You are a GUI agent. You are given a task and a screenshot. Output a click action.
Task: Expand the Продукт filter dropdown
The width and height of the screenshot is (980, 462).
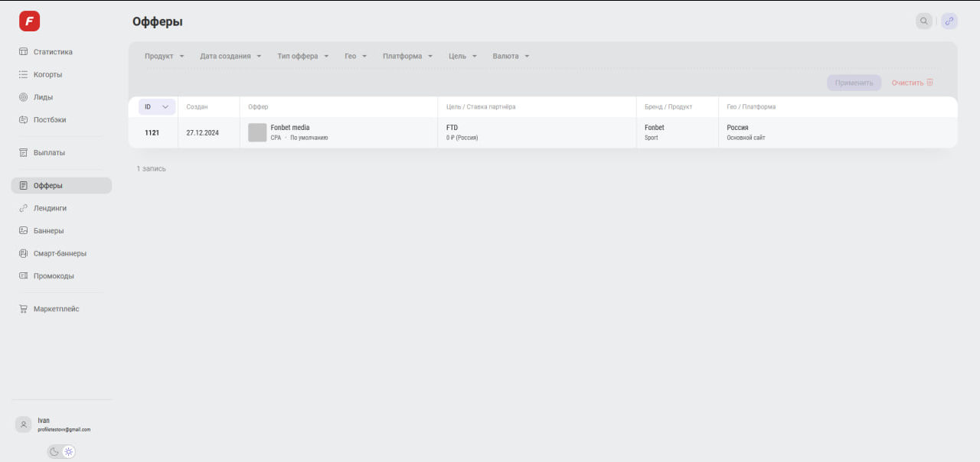coord(164,57)
